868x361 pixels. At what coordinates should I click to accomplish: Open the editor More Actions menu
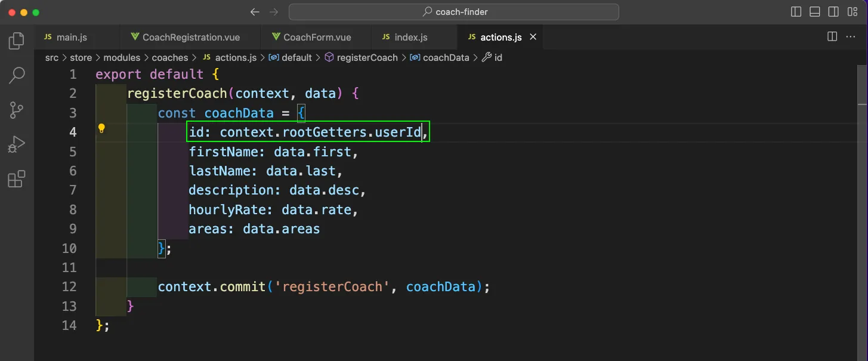pyautogui.click(x=852, y=37)
